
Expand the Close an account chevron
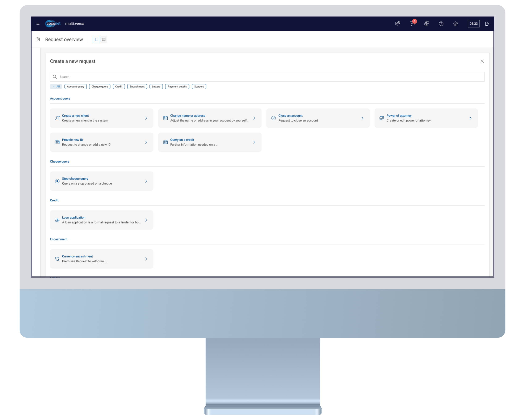pos(362,118)
